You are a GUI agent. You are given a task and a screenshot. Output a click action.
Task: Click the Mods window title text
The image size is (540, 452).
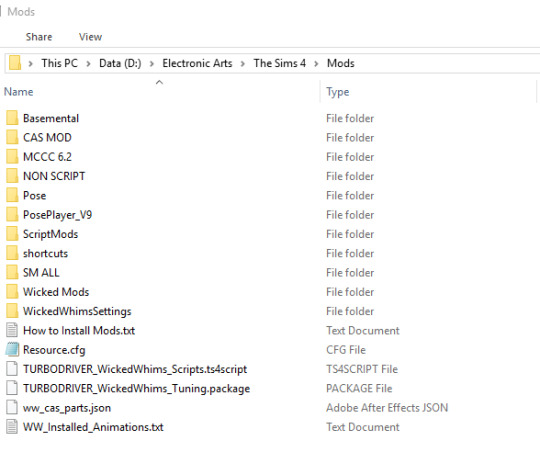point(21,12)
